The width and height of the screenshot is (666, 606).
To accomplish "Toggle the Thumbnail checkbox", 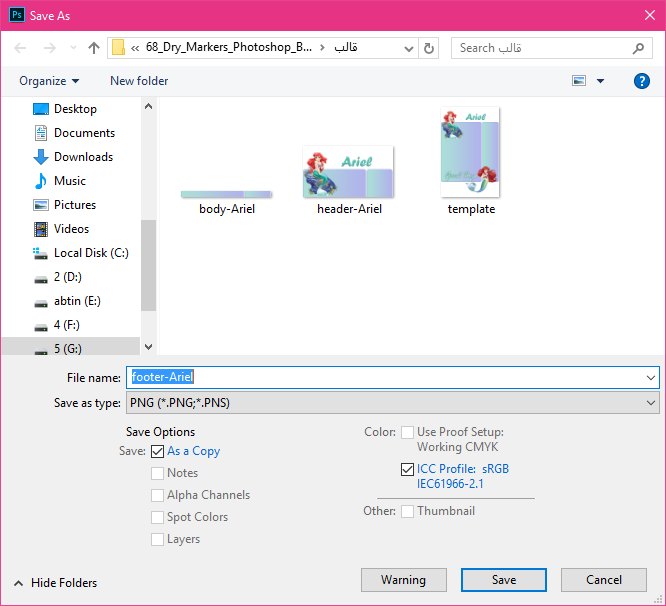I will click(x=407, y=511).
